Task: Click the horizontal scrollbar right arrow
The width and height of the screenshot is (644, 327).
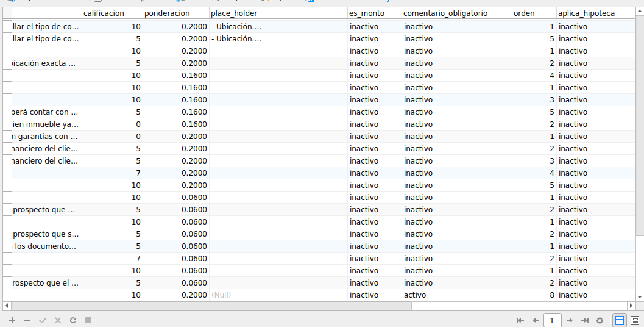Action: click(x=631, y=306)
